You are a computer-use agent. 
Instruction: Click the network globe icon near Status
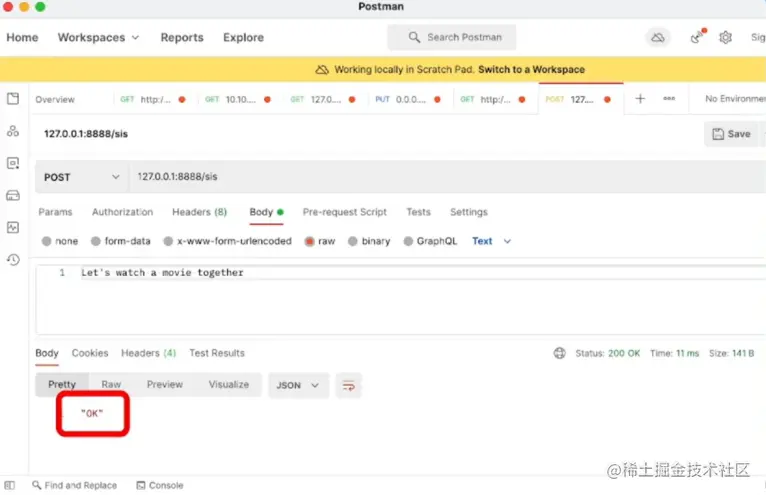click(x=559, y=353)
